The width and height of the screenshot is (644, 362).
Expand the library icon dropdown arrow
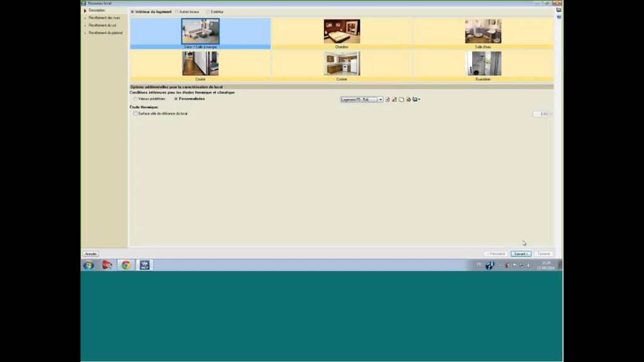tap(419, 99)
